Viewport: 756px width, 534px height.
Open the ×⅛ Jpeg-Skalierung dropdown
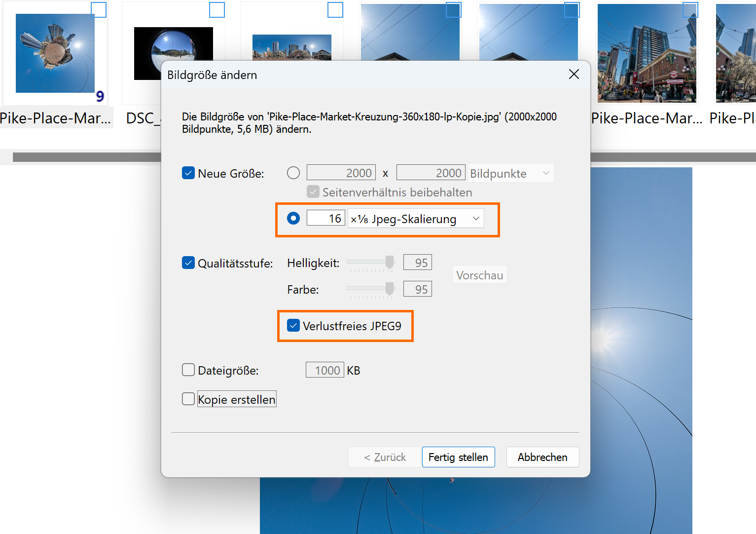415,219
